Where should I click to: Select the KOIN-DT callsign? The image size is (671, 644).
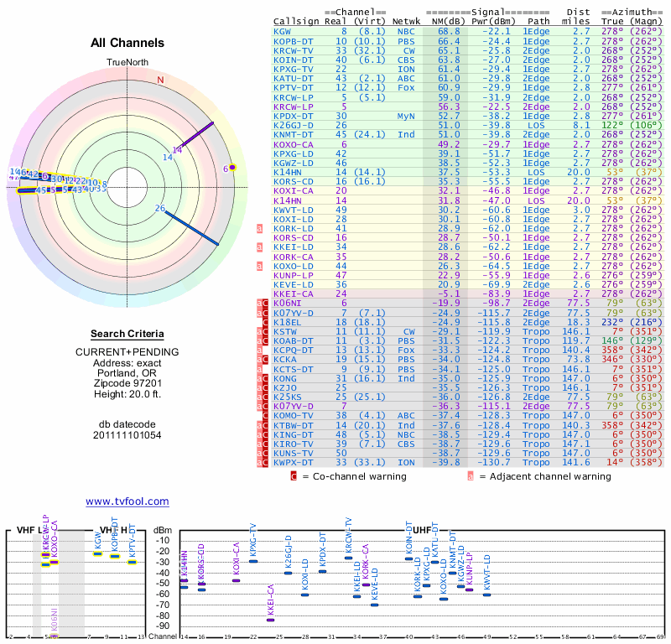coord(293,60)
